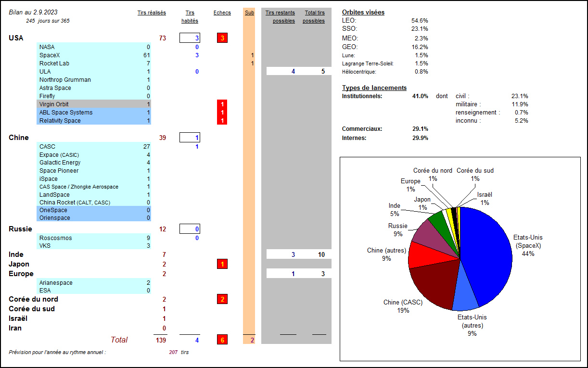Click the 'Firefly' row label
Viewport: 588px width, 368px height.
click(x=47, y=96)
